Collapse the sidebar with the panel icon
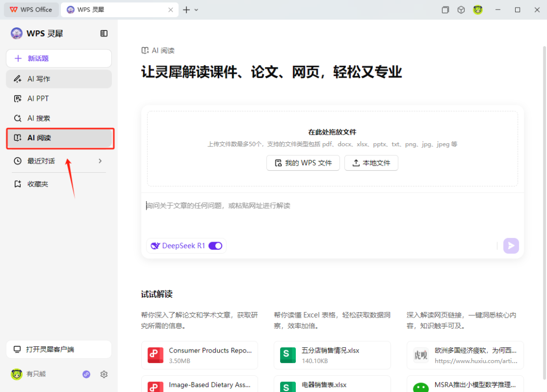The image size is (547, 392). click(x=104, y=33)
